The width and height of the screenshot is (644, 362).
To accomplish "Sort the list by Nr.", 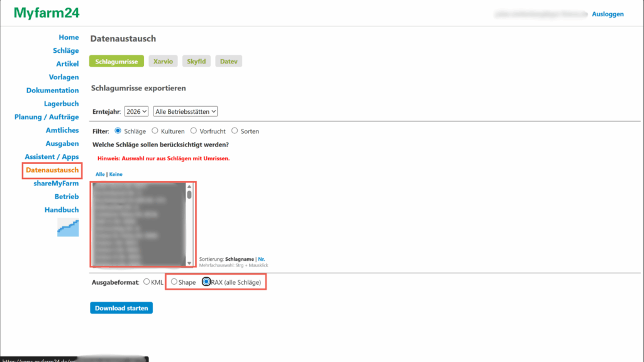I will [261, 259].
